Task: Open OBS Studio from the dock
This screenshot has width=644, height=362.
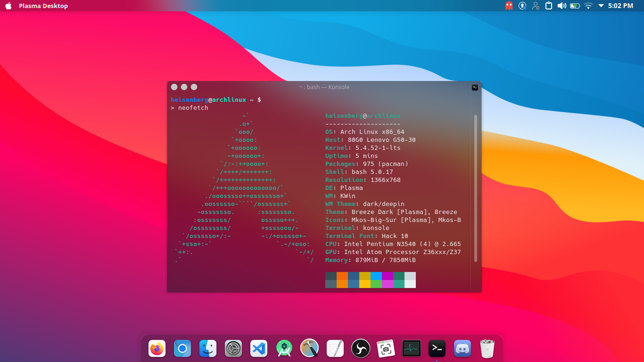Action: pos(360,348)
